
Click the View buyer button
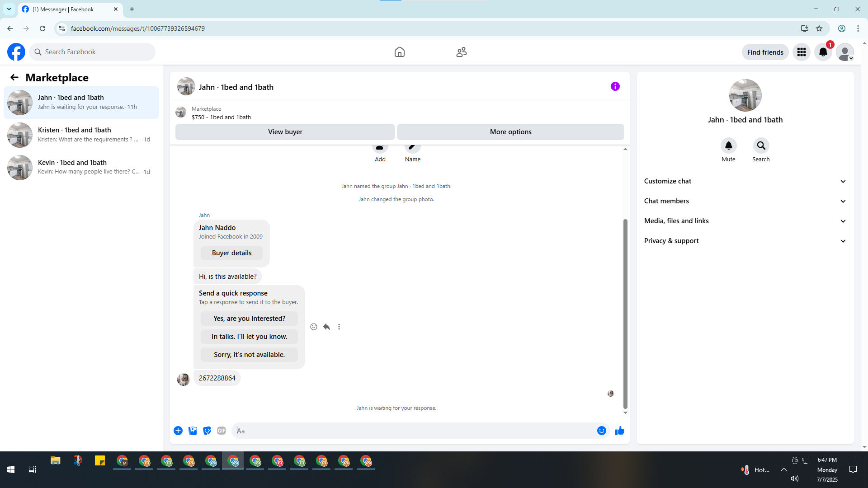click(285, 132)
